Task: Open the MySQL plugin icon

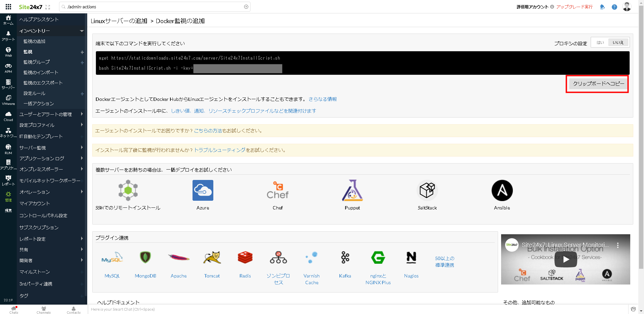Action: pos(112,258)
